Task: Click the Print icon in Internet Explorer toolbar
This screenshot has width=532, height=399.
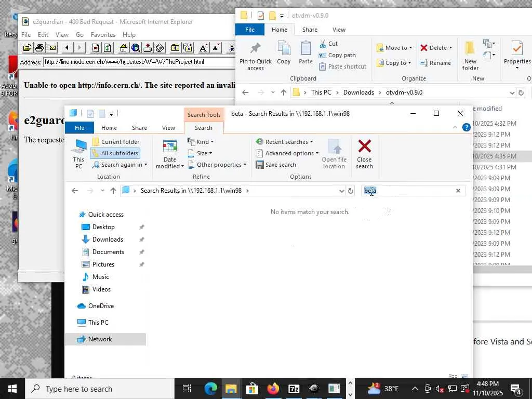Action: 39,48
